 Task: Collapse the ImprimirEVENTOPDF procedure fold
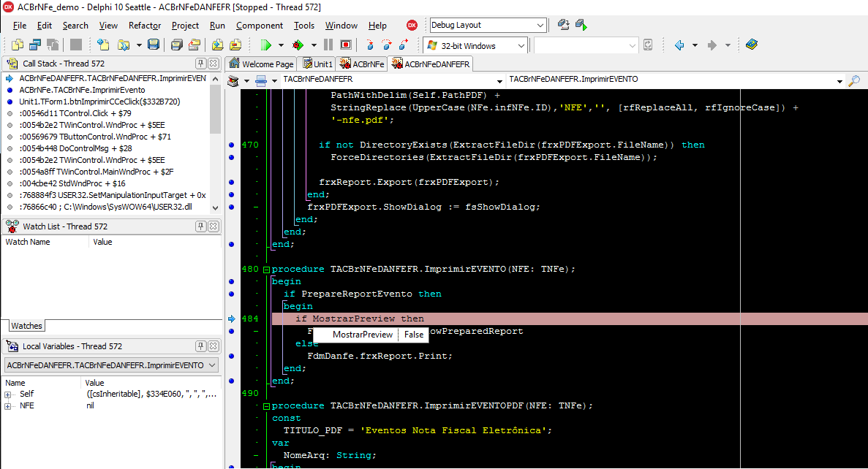(266, 406)
